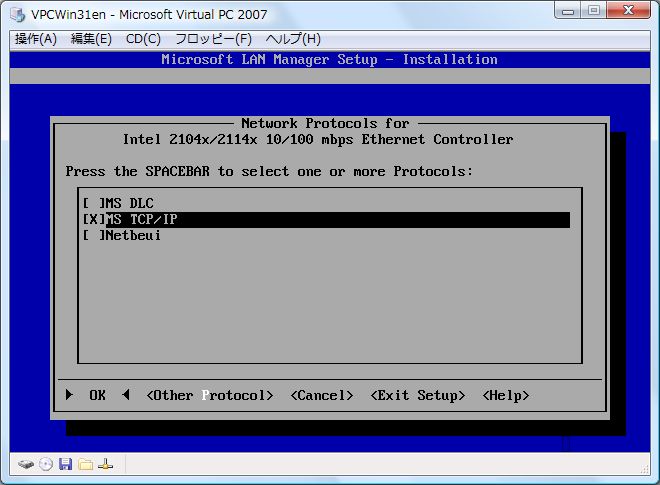Click the network adapter status icon
The width and height of the screenshot is (660, 485).
tap(105, 464)
